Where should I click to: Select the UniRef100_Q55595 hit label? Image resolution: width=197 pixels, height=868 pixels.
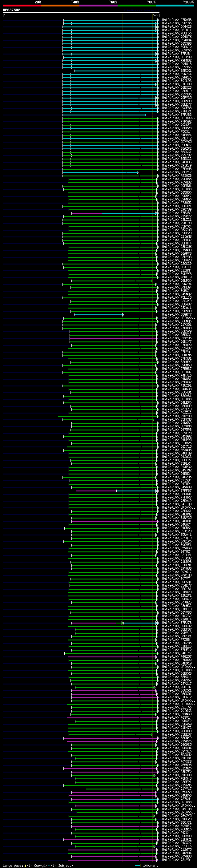tap(177, 765)
